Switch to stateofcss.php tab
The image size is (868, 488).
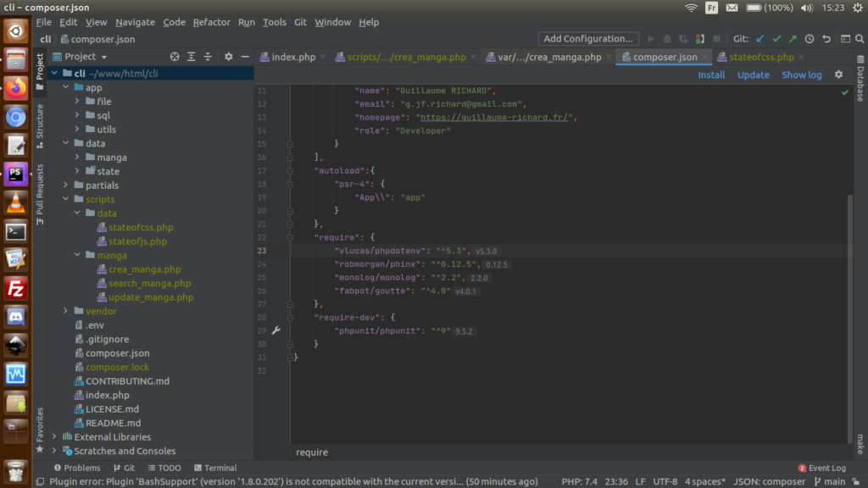[760, 57]
